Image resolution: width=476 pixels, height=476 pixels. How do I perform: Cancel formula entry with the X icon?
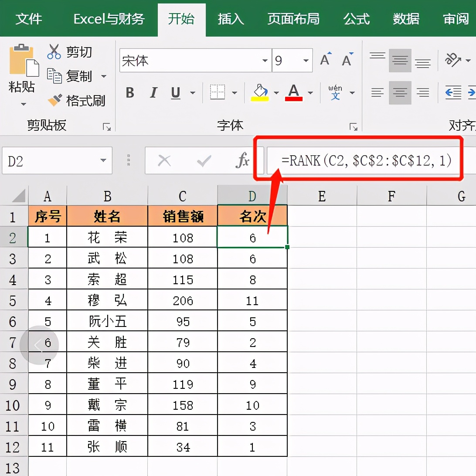click(x=165, y=161)
